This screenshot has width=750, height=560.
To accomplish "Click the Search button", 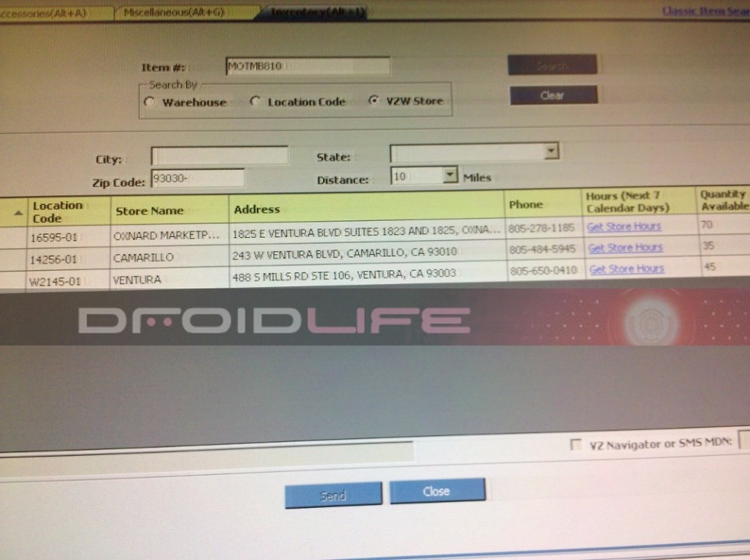I will point(552,66).
